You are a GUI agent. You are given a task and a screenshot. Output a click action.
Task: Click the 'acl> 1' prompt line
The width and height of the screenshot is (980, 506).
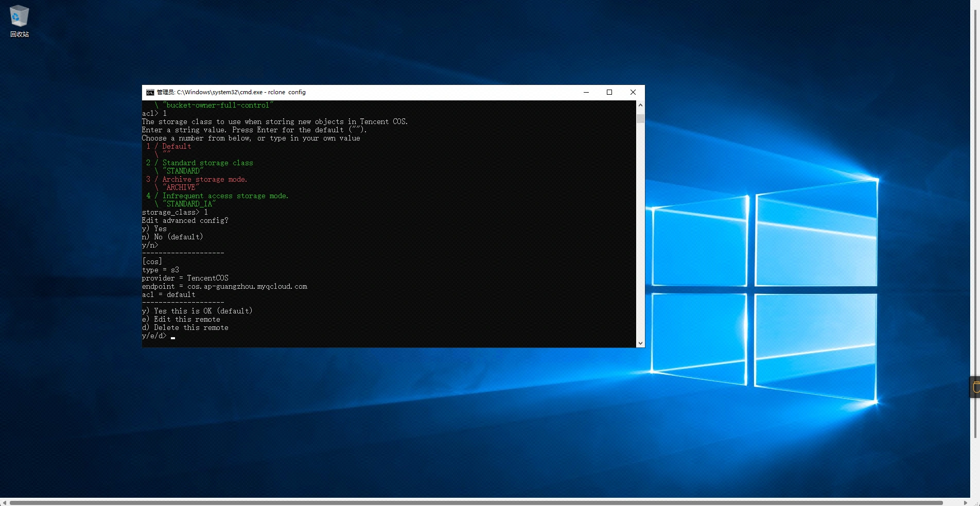154,113
